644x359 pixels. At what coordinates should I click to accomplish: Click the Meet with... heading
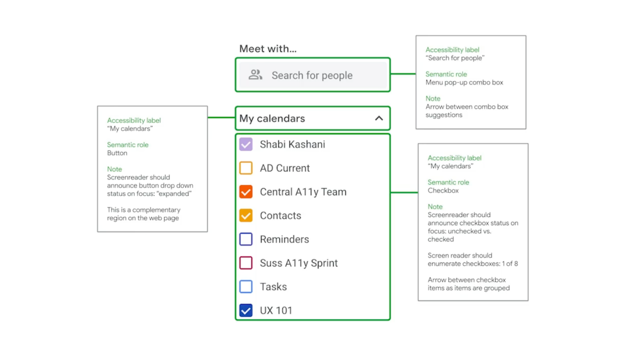(268, 49)
